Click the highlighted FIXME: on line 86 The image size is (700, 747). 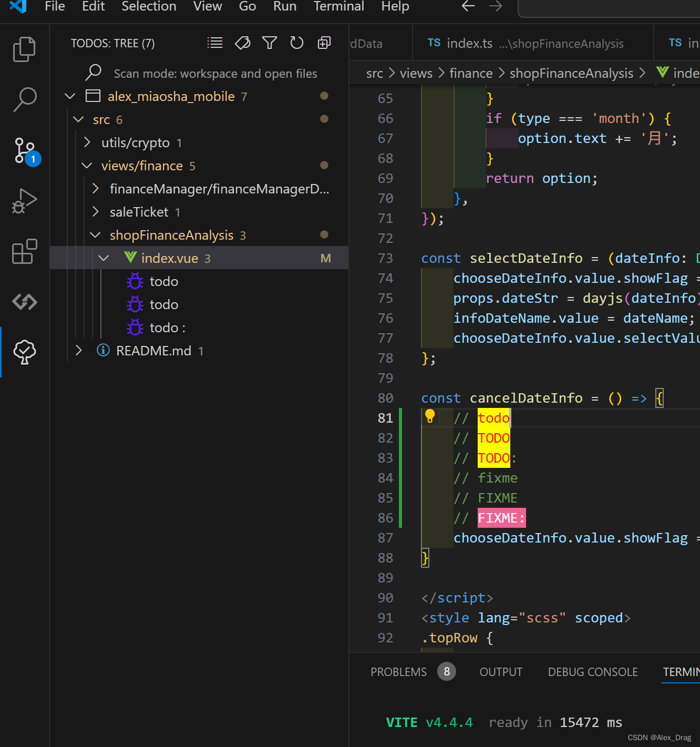point(501,518)
